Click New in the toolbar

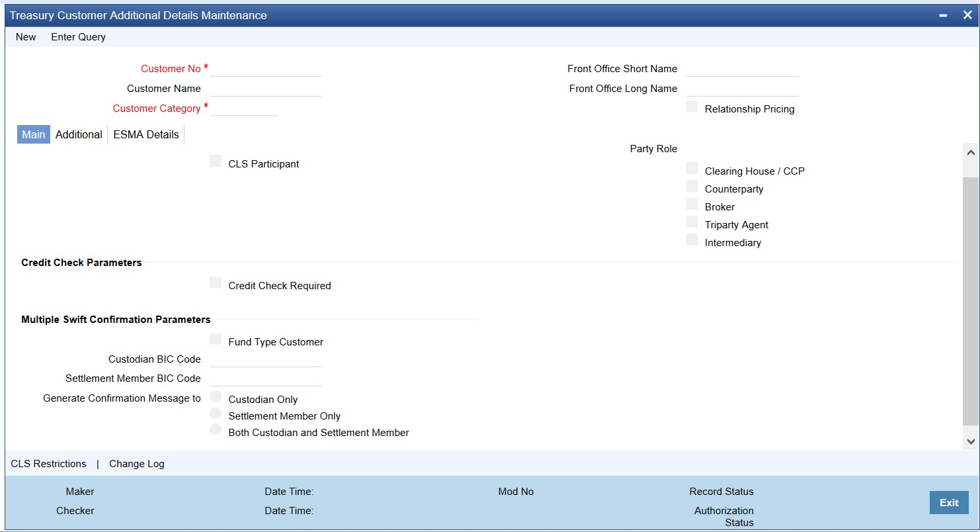coord(26,37)
